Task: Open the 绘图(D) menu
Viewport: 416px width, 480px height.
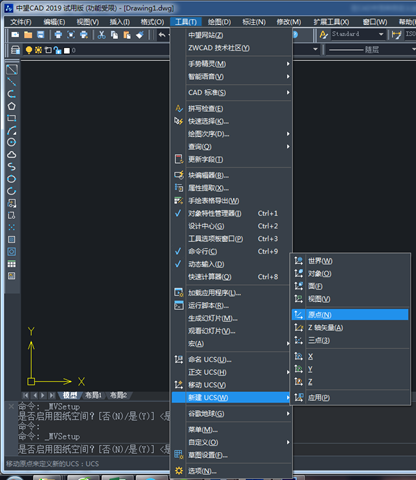Action: click(219, 22)
